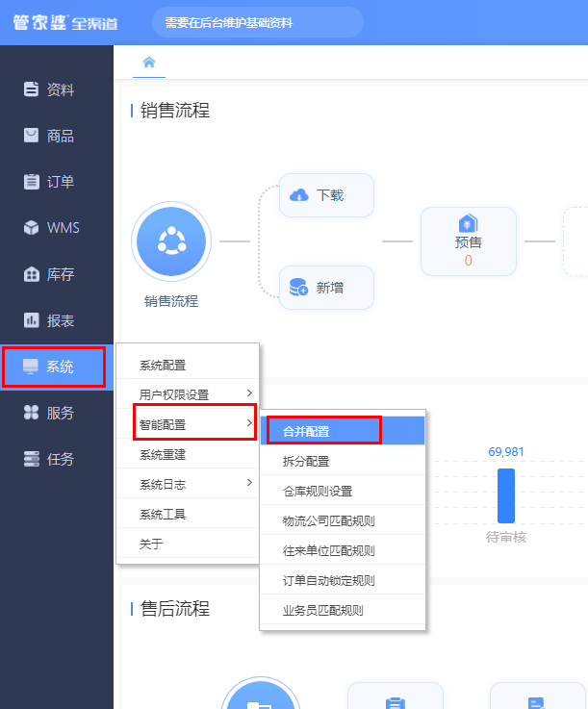Open the 资料 sidebar icon
Viewport: 588px width, 709px height.
tap(31, 89)
